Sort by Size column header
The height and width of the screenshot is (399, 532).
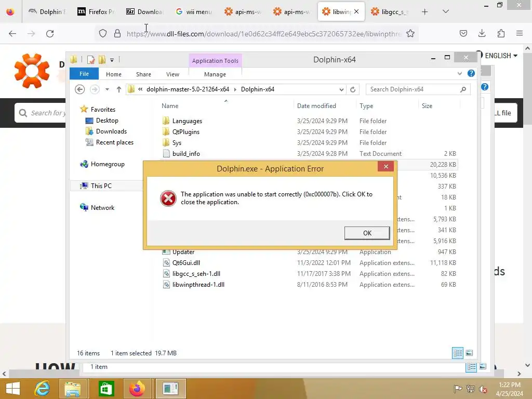coord(427,106)
